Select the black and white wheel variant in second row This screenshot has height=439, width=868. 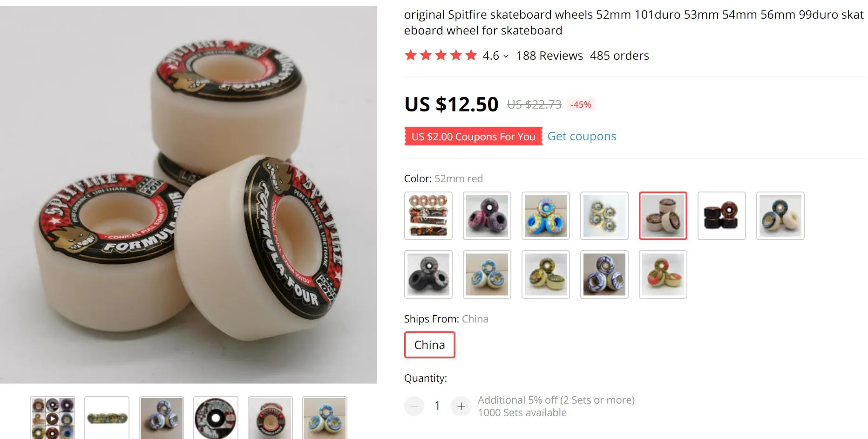(428, 274)
